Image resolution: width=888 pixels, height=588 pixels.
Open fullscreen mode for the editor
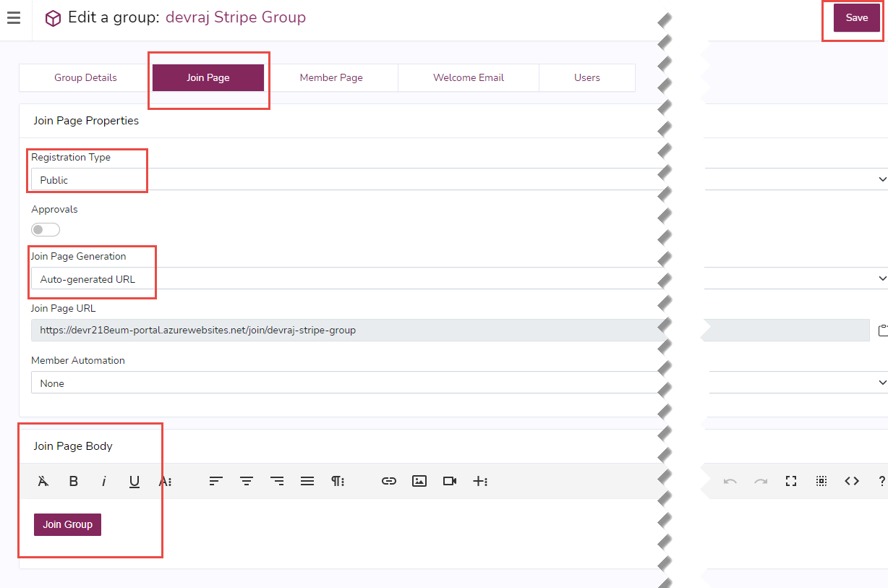(791, 481)
